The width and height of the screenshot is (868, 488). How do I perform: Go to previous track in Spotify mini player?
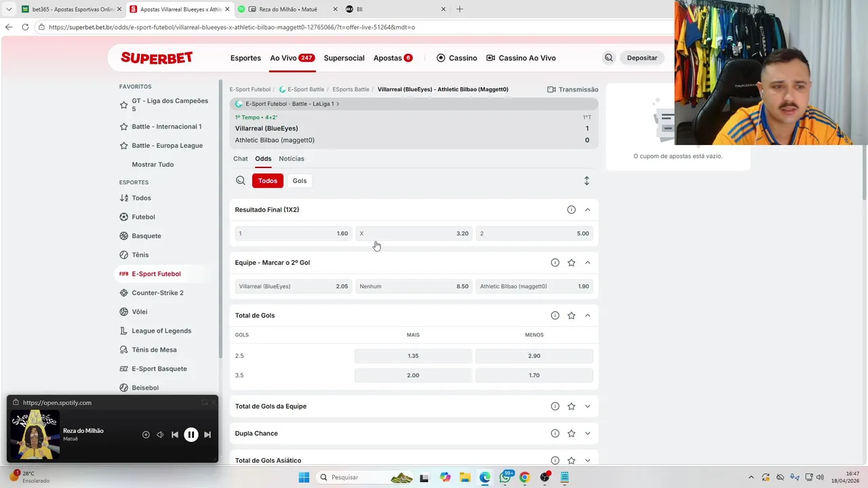(x=175, y=434)
